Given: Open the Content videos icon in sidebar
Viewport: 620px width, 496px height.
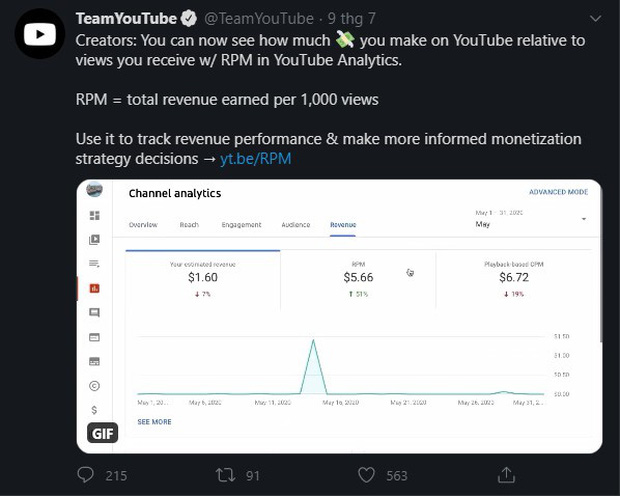Looking at the screenshot, I should tap(95, 239).
